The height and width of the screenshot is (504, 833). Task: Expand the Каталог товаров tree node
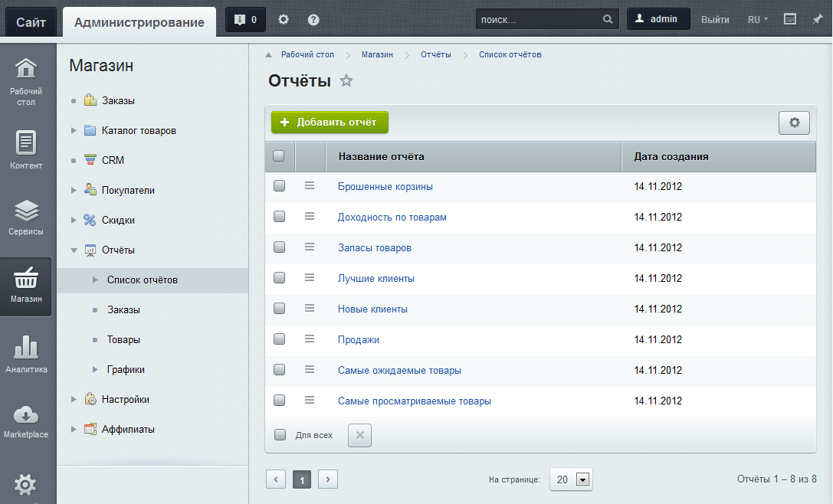74,130
